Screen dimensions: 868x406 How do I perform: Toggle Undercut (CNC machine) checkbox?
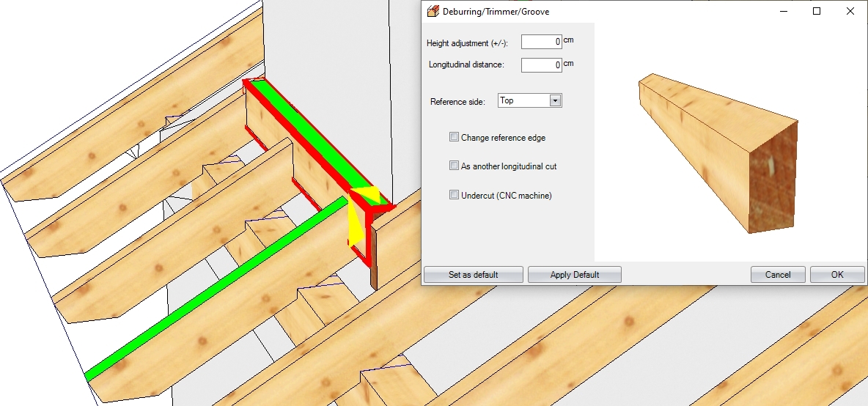coord(455,196)
